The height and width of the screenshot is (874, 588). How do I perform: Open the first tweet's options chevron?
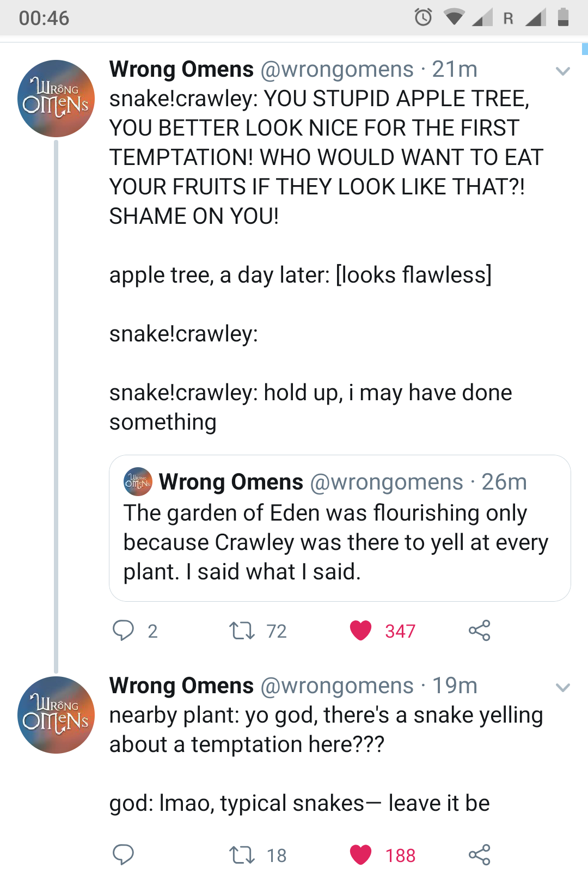(x=562, y=71)
